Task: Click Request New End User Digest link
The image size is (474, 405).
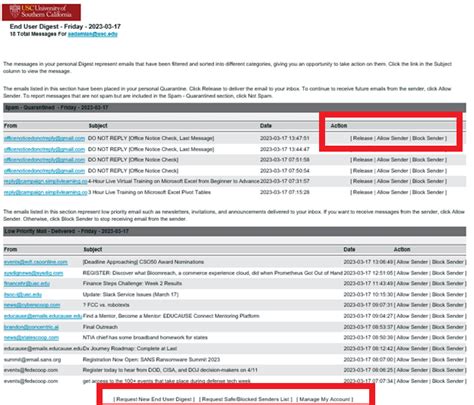Action: [x=154, y=399]
